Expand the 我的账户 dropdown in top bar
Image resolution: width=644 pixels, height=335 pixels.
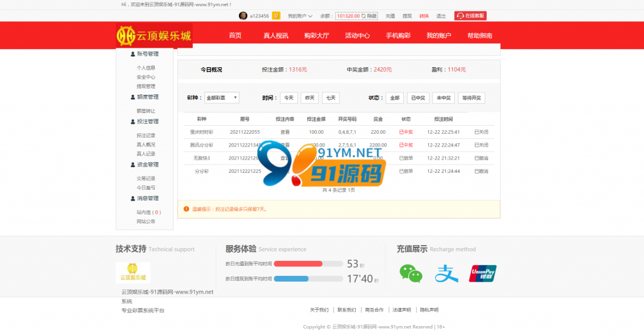coord(300,16)
